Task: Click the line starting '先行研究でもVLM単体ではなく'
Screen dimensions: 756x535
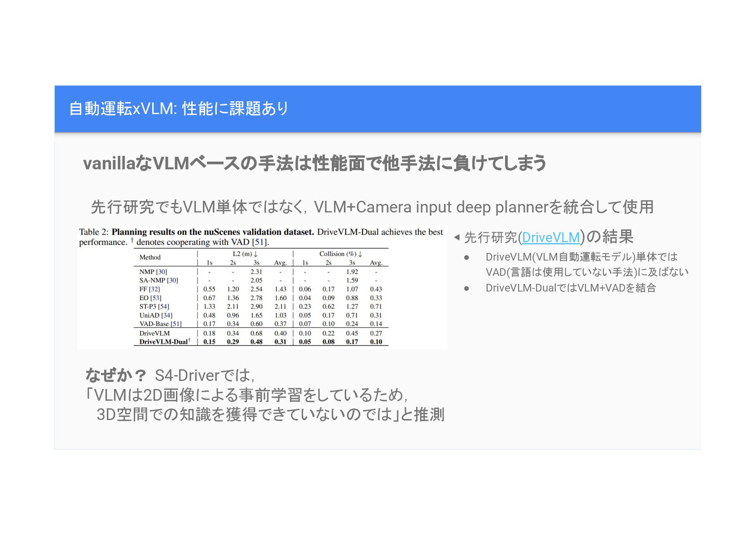Action: 372,207
